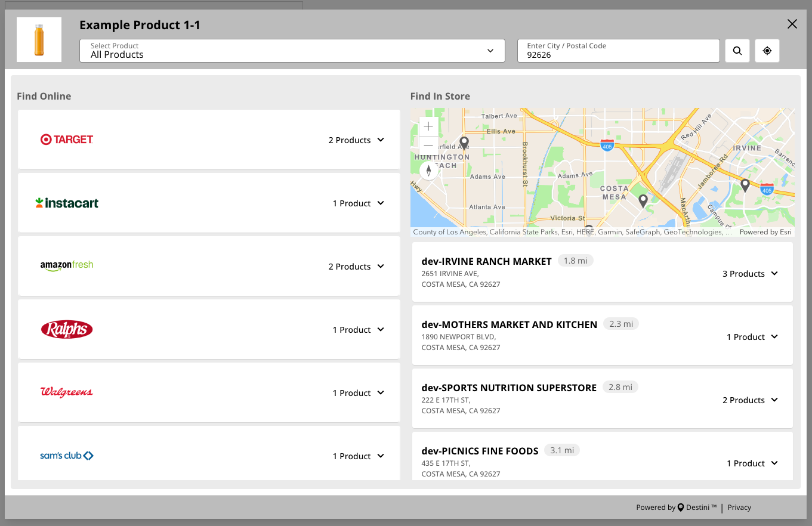Click the Find In Store heading
This screenshot has height=526, width=812.
[x=440, y=96]
